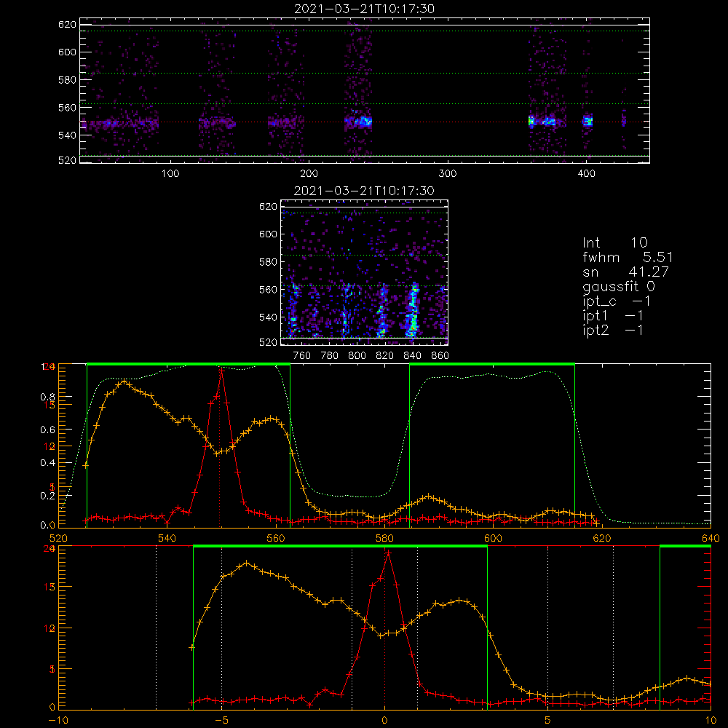This screenshot has height=728, width=728.
Task: Click the 'ipt2 -1' readout
Action: pyautogui.click(x=613, y=330)
